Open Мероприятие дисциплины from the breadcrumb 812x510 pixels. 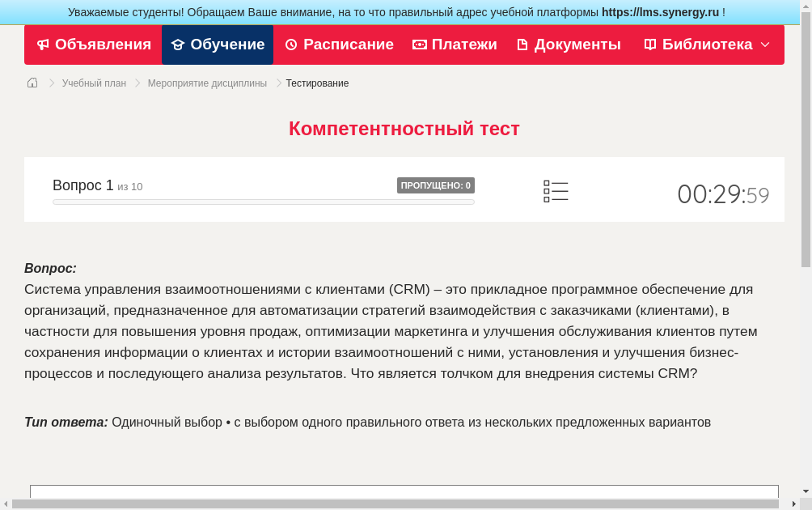pyautogui.click(x=208, y=83)
